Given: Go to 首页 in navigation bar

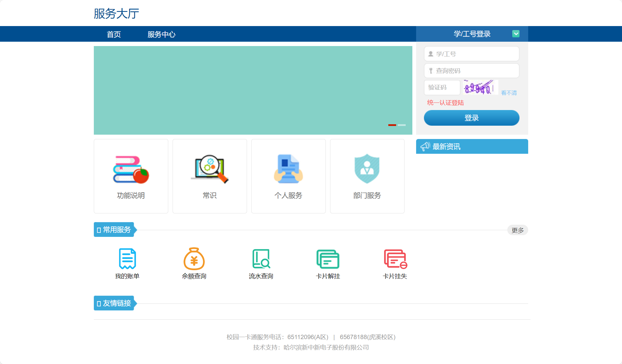Looking at the screenshot, I should coord(114,34).
